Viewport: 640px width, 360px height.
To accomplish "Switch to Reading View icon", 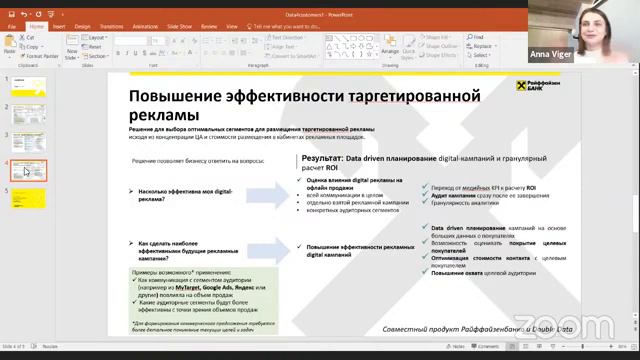I will coord(539,347).
